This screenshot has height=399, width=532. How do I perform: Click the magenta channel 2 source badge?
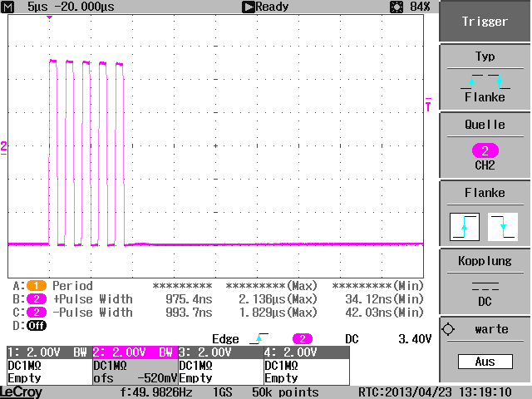tap(485, 150)
